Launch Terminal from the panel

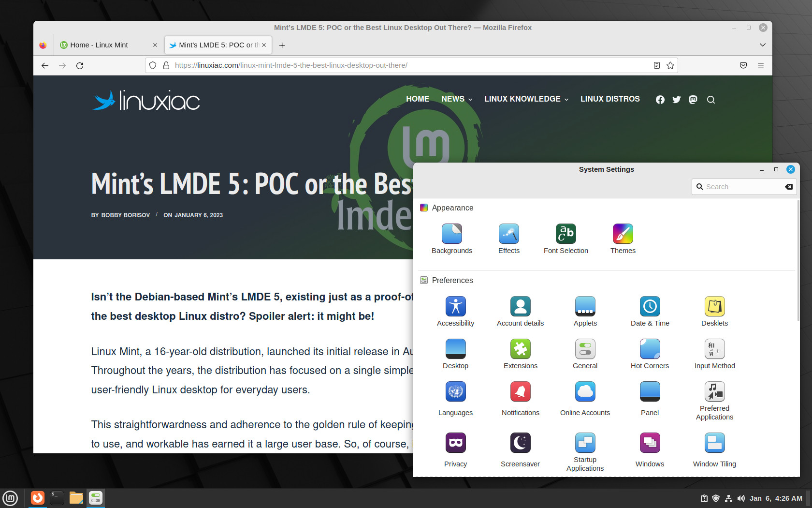point(57,498)
